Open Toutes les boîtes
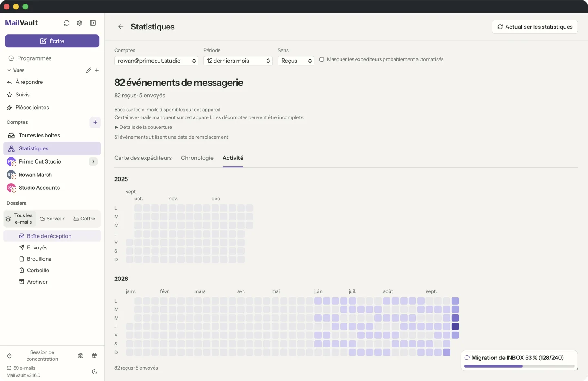This screenshot has width=588, height=381. (x=52, y=135)
